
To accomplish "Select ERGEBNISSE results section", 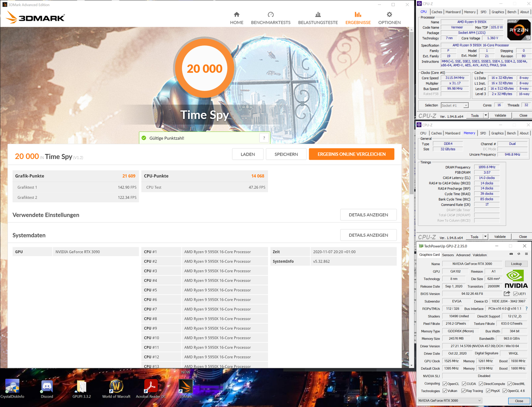I will point(358,18).
